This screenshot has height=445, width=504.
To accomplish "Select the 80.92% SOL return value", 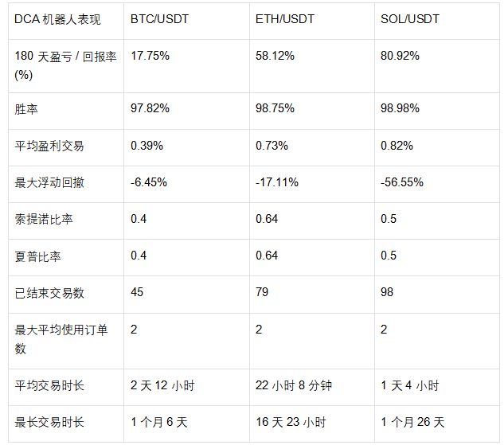I will [x=400, y=56].
